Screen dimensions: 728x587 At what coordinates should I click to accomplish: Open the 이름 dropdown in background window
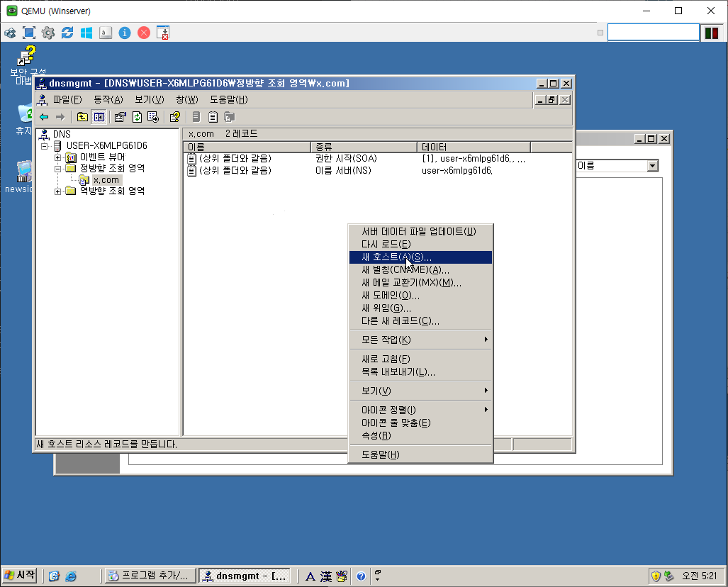tap(653, 166)
